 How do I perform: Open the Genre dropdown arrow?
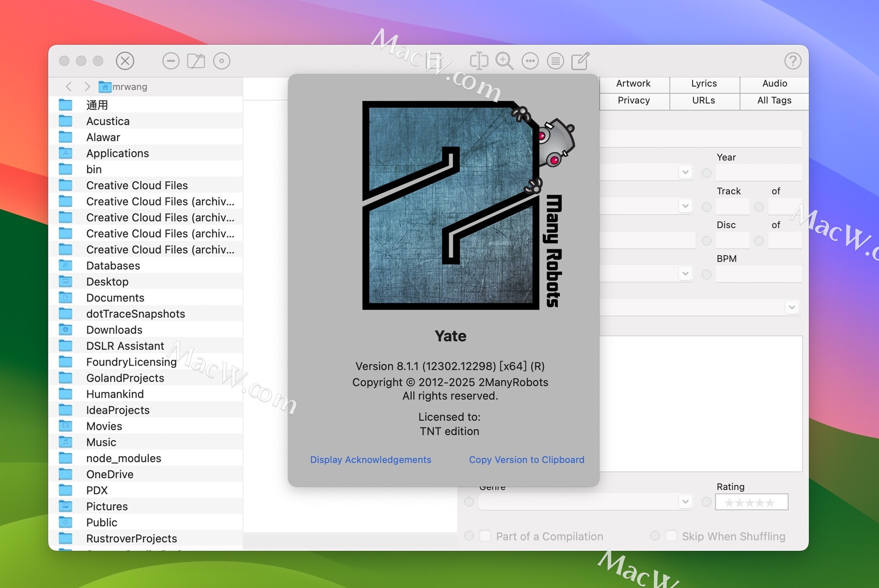685,502
